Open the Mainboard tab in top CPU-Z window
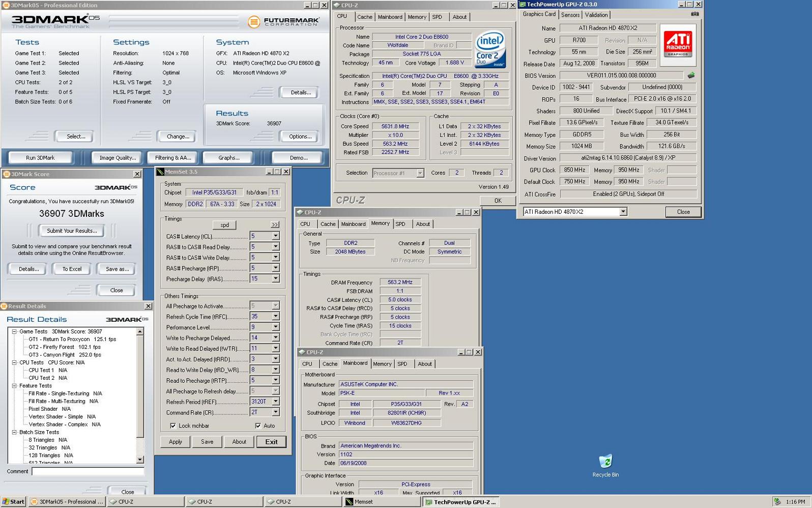 click(390, 17)
